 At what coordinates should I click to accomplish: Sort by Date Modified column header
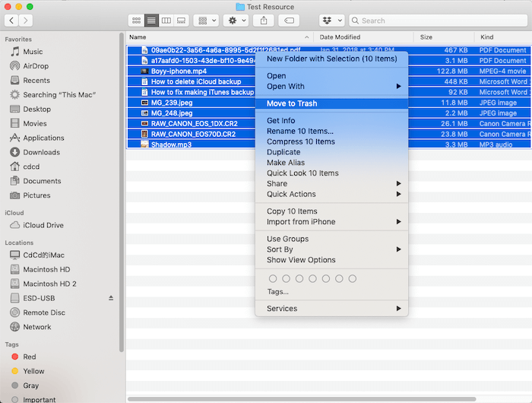363,37
